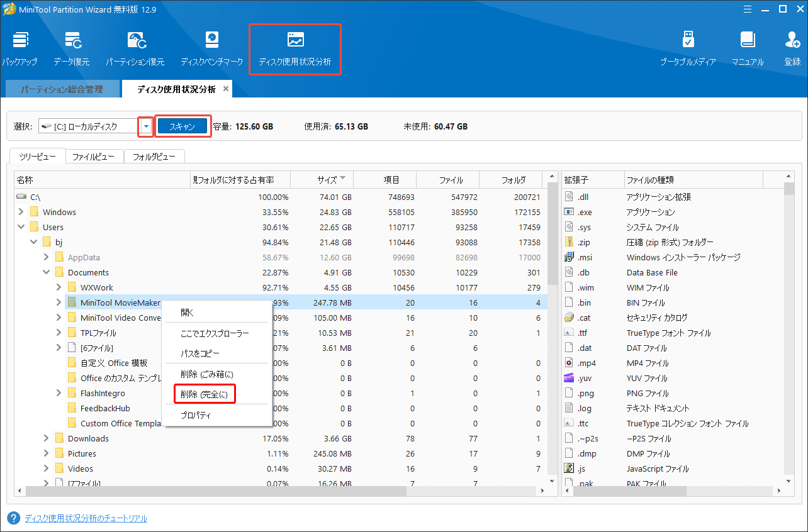This screenshot has height=532, width=808.
Task: Switch to the パーティション総合管理 tab
Action: (x=62, y=89)
